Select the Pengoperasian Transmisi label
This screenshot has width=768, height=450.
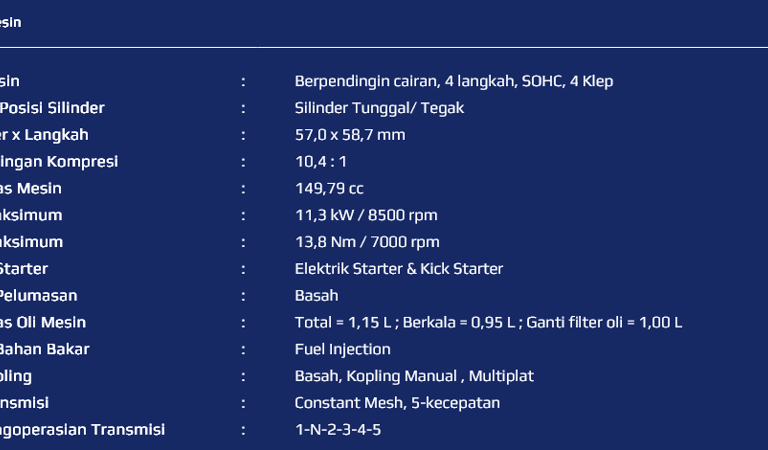coord(82,430)
